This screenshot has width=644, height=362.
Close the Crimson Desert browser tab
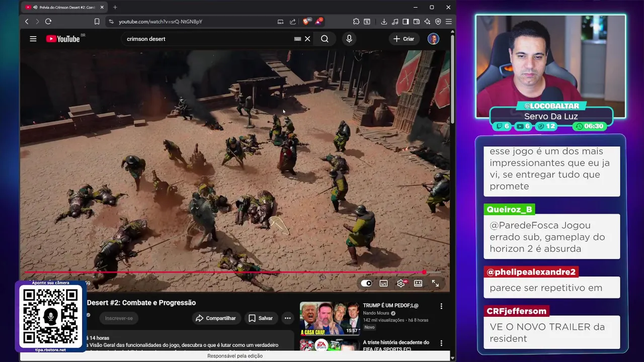tap(102, 7)
